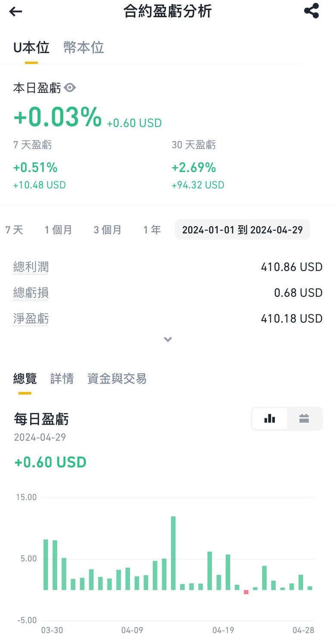Toggle the eye icon beside 本日盈虧
Screen dimensions: 336x644
pos(70,88)
